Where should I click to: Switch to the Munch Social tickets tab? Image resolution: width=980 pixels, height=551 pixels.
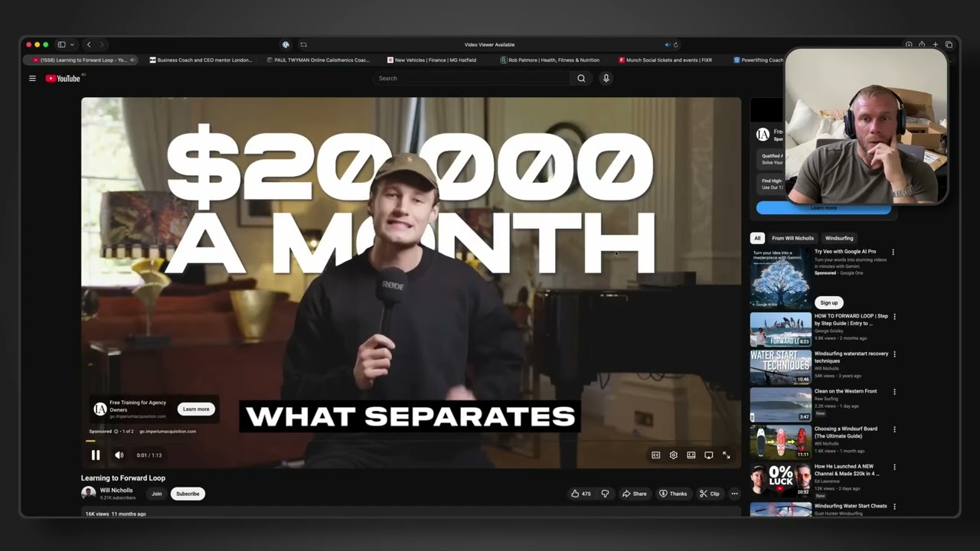(x=665, y=60)
